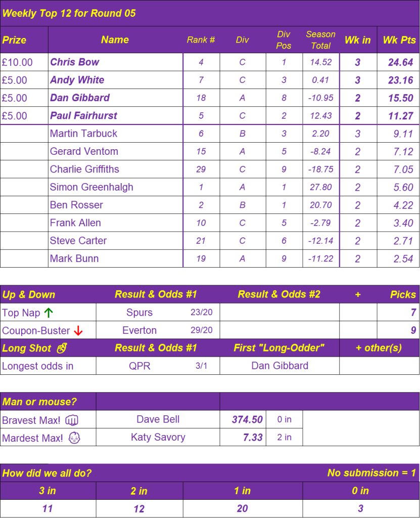This screenshot has height=518, width=420.
Task: Click the 24.64 weekly points value
Action: 400,62
